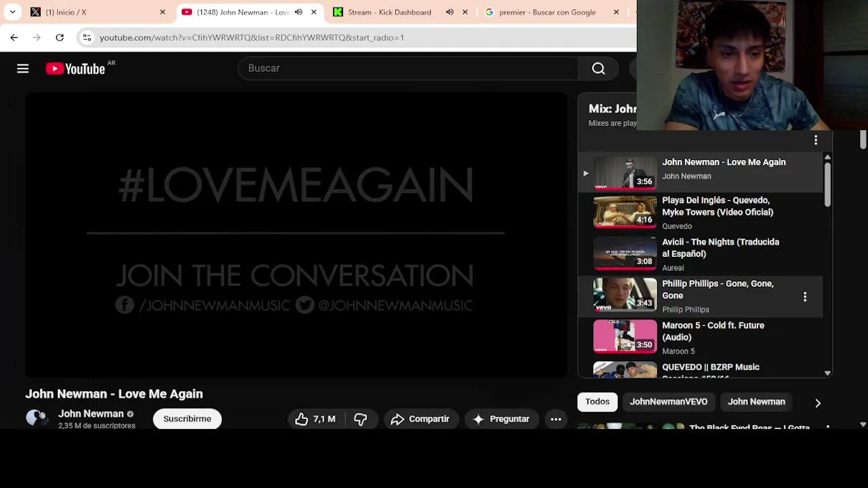The image size is (868, 488).
Task: Close the premier Google search tab
Action: point(616,12)
